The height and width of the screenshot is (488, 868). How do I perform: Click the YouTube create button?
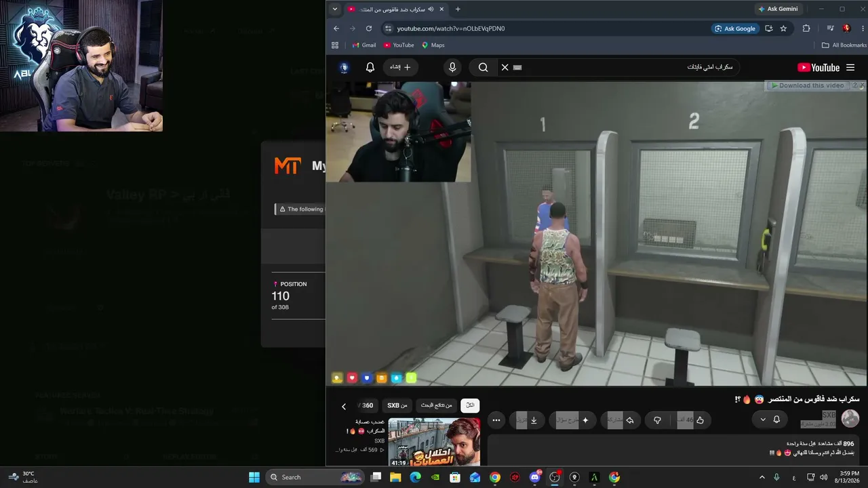400,67
